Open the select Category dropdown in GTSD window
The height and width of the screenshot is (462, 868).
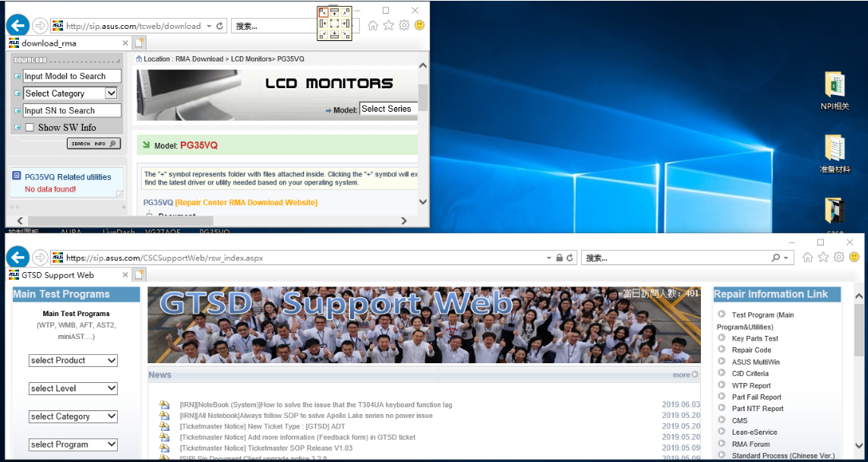73,416
